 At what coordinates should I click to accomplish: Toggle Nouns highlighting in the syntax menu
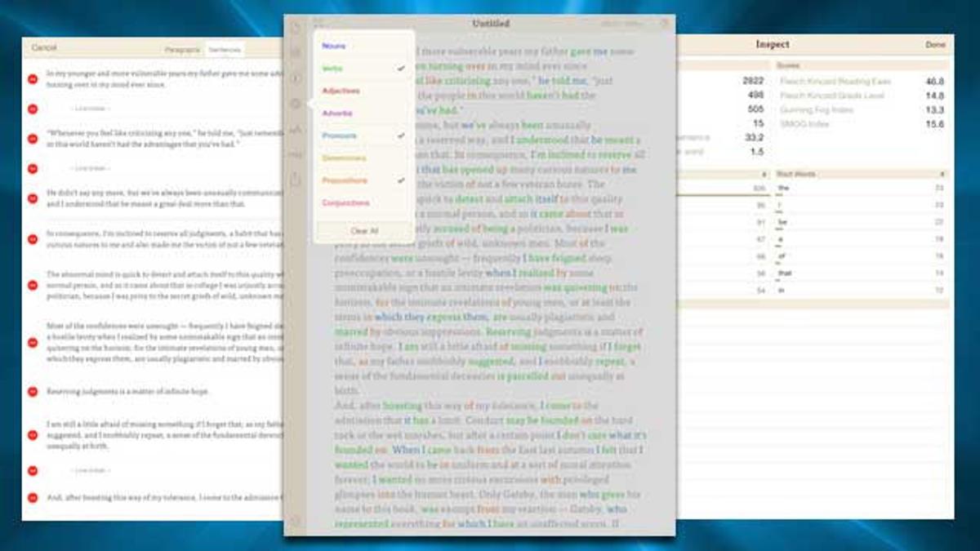pyautogui.click(x=364, y=47)
